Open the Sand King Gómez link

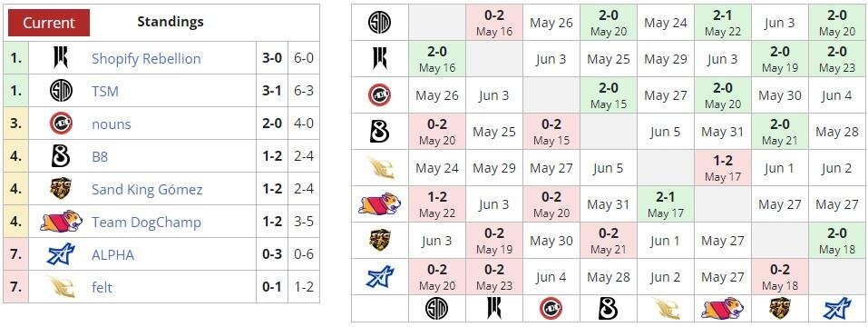tap(147, 190)
